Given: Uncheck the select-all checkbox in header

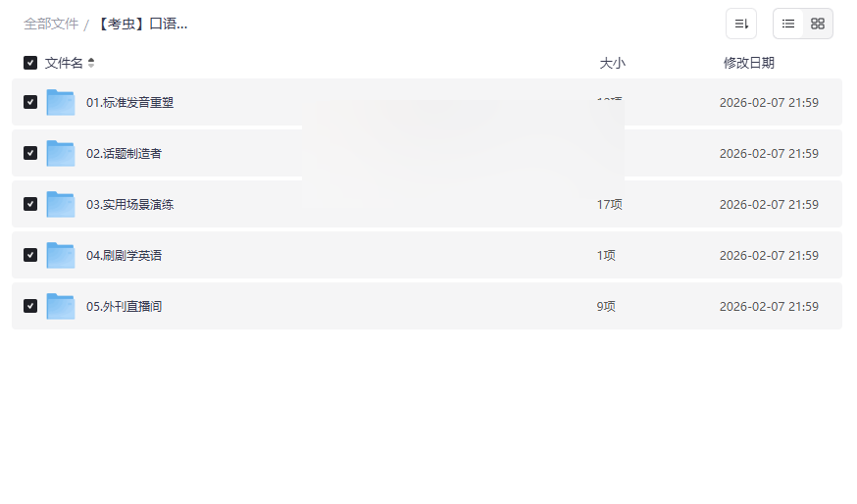Looking at the screenshot, I should click(30, 63).
